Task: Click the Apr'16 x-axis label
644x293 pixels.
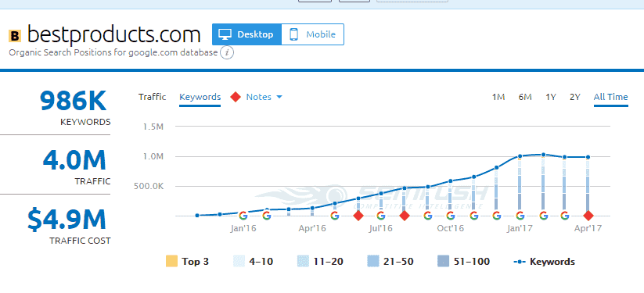Action: click(x=312, y=229)
